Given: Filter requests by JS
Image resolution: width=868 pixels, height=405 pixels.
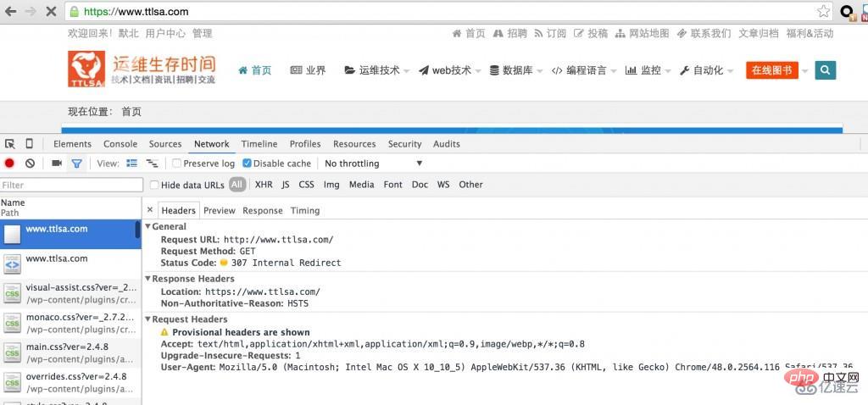Looking at the screenshot, I should 285,185.
